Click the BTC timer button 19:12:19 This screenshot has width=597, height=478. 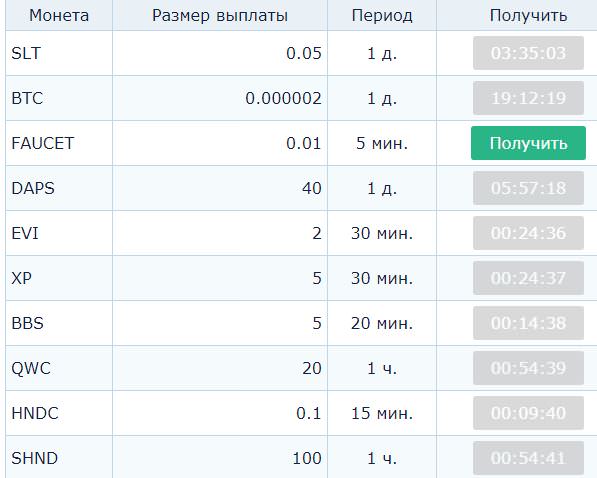[x=528, y=98]
